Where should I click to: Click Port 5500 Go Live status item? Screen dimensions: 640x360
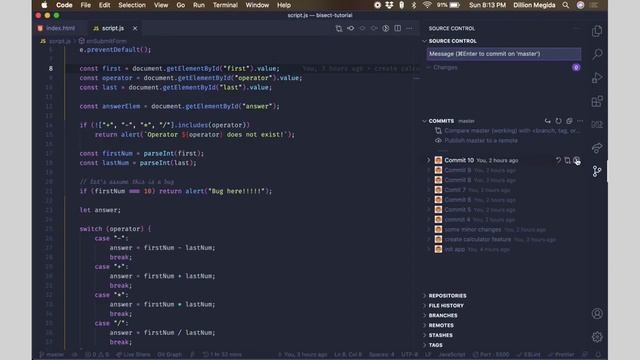coord(492,355)
